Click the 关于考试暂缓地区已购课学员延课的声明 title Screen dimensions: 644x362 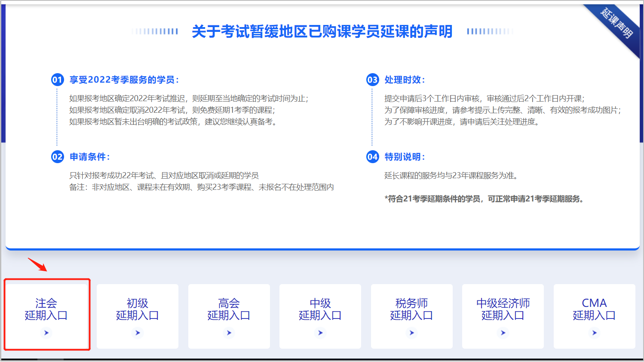click(x=322, y=31)
